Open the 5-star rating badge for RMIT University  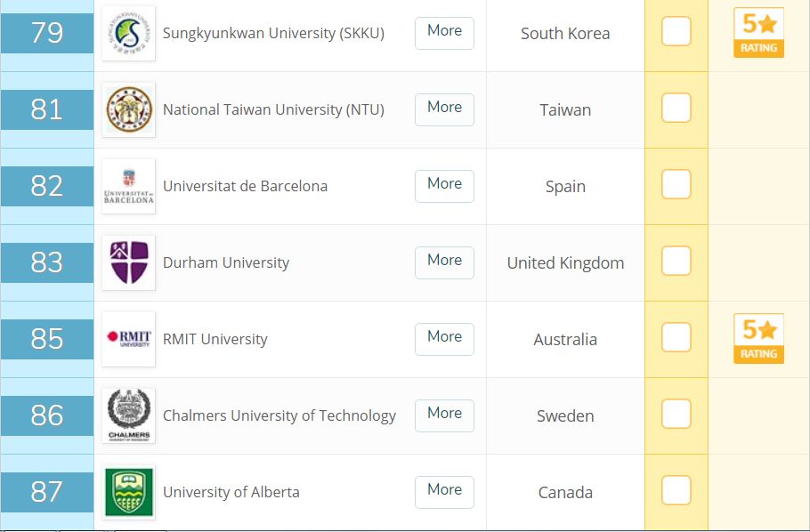coord(758,338)
